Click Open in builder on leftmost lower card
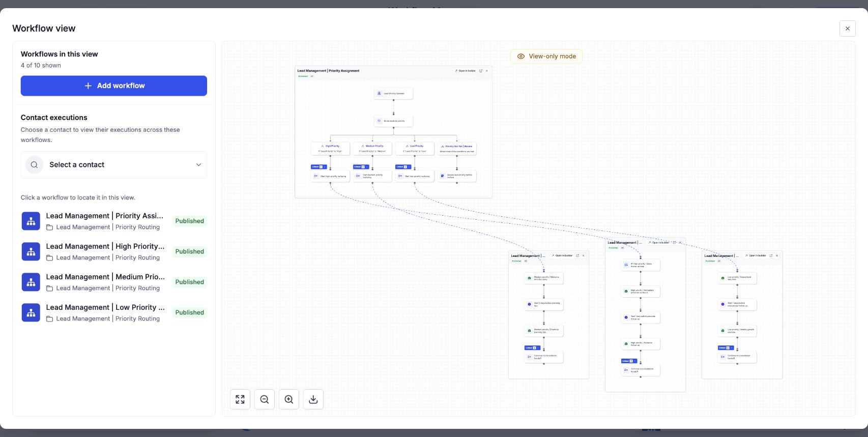868x437 pixels. point(562,256)
